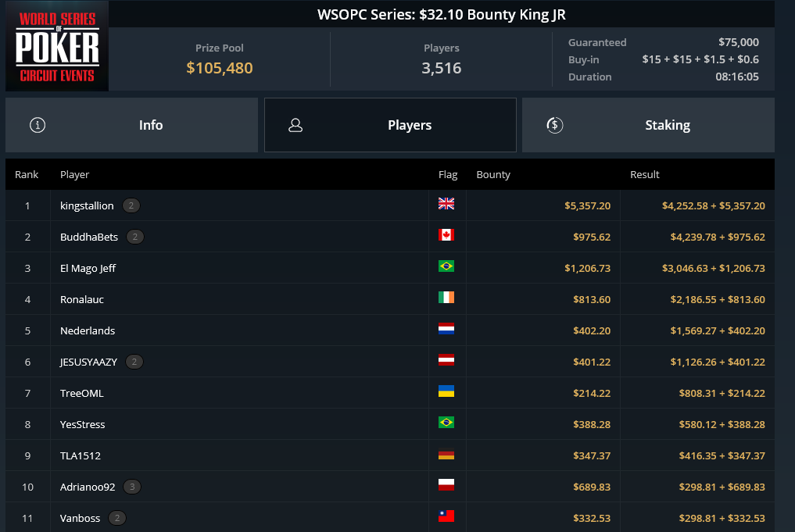Click the Rank column header
This screenshot has width=795, height=532.
point(27,175)
